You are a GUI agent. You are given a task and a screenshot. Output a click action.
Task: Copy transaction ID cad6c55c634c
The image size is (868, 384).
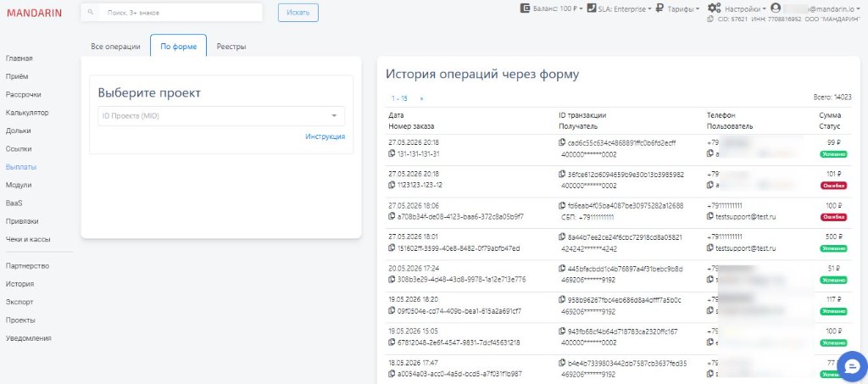[563, 142]
